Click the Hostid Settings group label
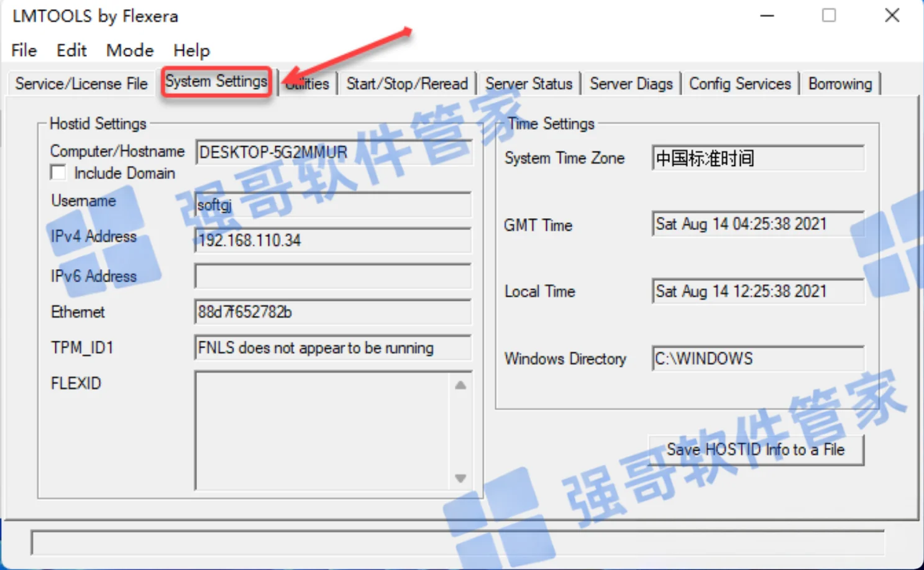Viewport: 924px width, 570px height. (98, 124)
